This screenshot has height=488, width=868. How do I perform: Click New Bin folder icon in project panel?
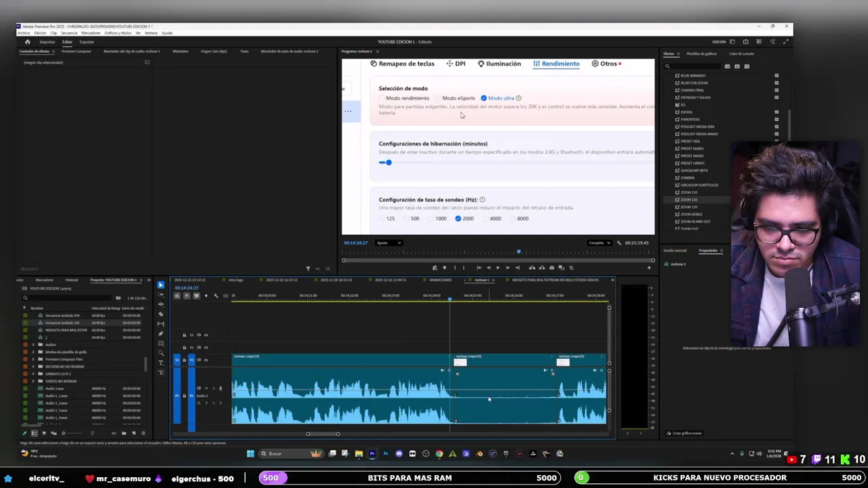[124, 433]
